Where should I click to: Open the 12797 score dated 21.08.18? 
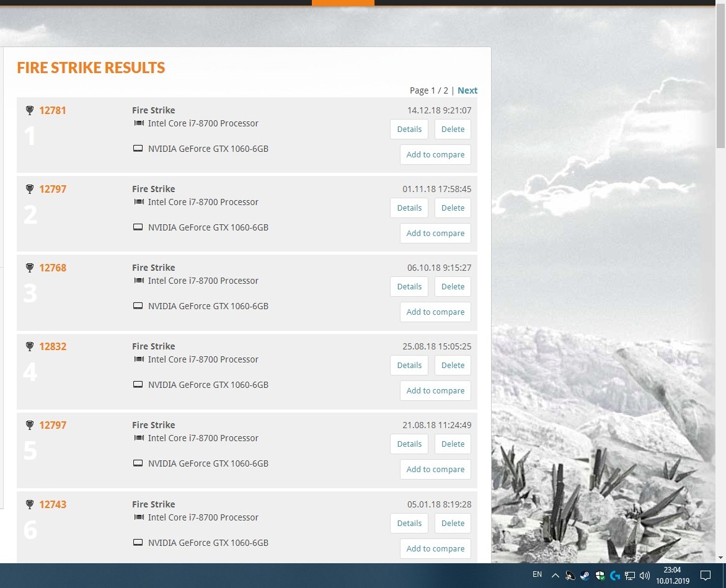click(52, 425)
